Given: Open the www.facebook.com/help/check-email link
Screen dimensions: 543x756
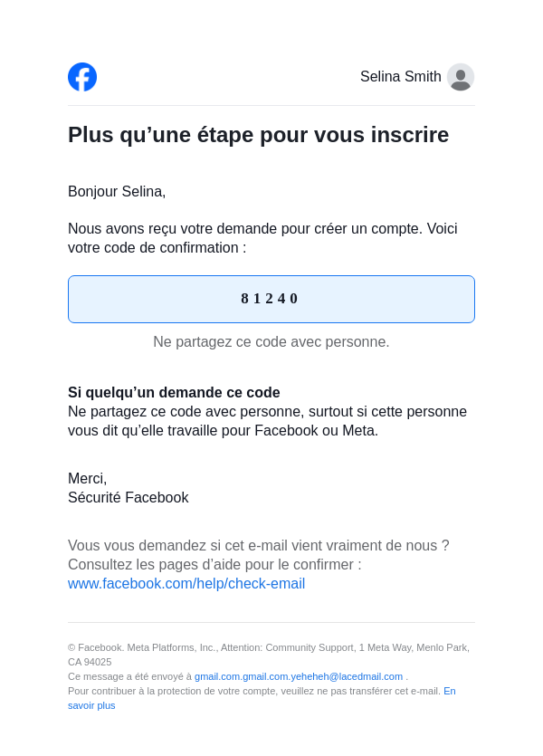Looking at the screenshot, I should (x=186, y=584).
